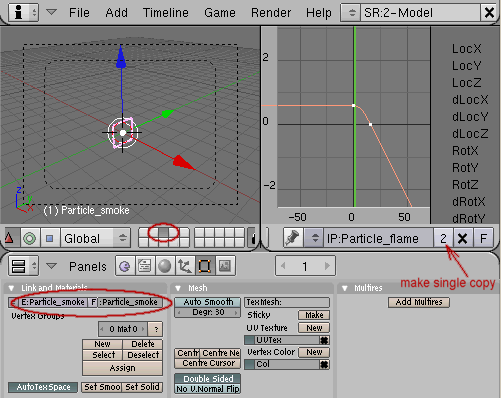501x398 pixels.
Task: Open the File menu
Action: click(x=79, y=13)
